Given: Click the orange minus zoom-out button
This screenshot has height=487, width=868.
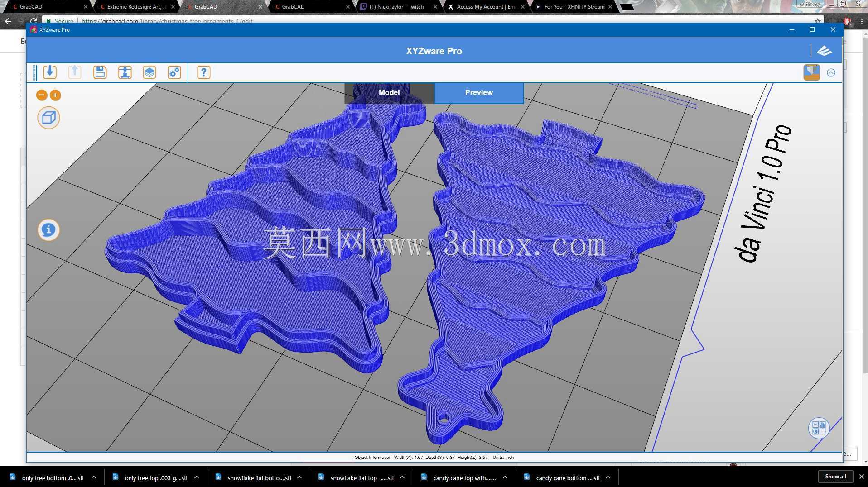Looking at the screenshot, I should (x=42, y=95).
